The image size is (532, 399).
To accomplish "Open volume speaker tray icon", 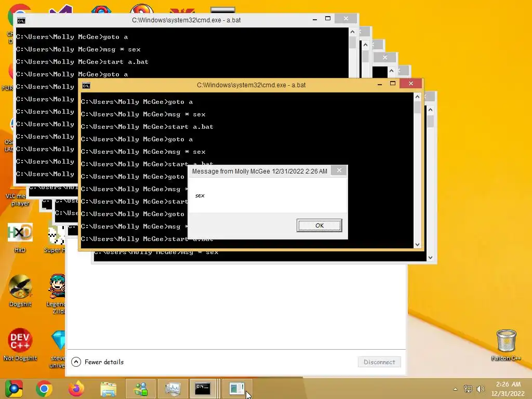I will pyautogui.click(x=480, y=389).
